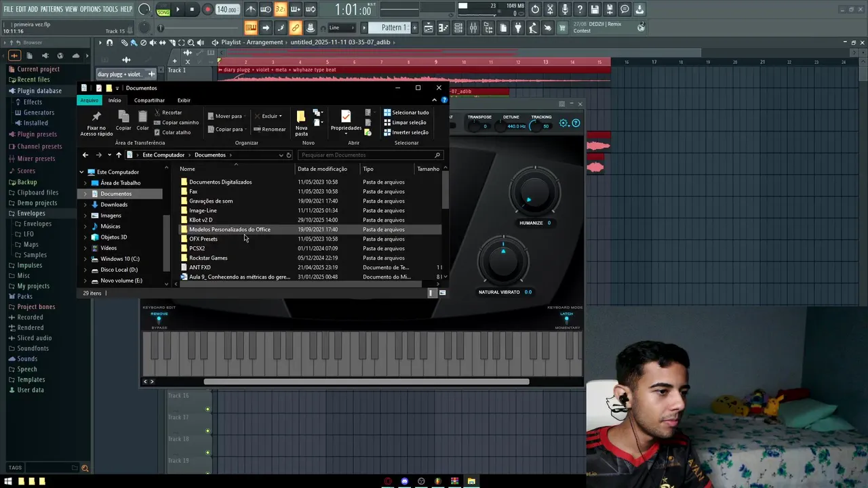Screen dimensions: 868x488
Task: Select Image-Line folder in file list
Action: point(203,210)
